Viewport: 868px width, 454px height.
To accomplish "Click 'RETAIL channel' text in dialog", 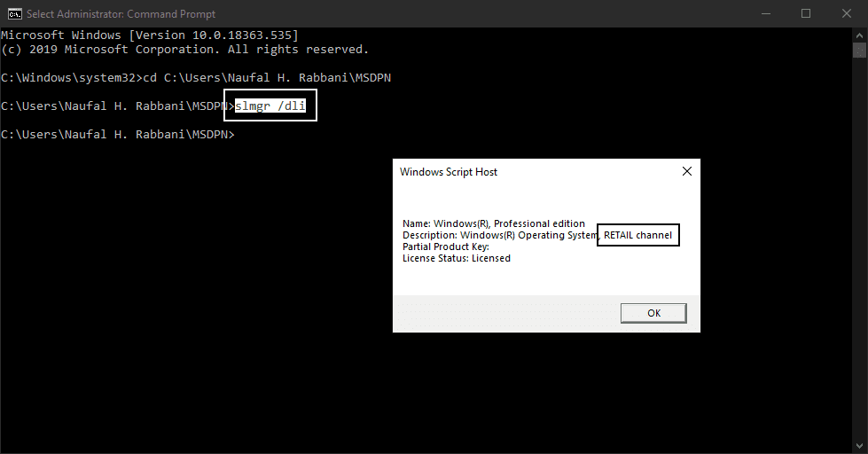I will [x=637, y=235].
